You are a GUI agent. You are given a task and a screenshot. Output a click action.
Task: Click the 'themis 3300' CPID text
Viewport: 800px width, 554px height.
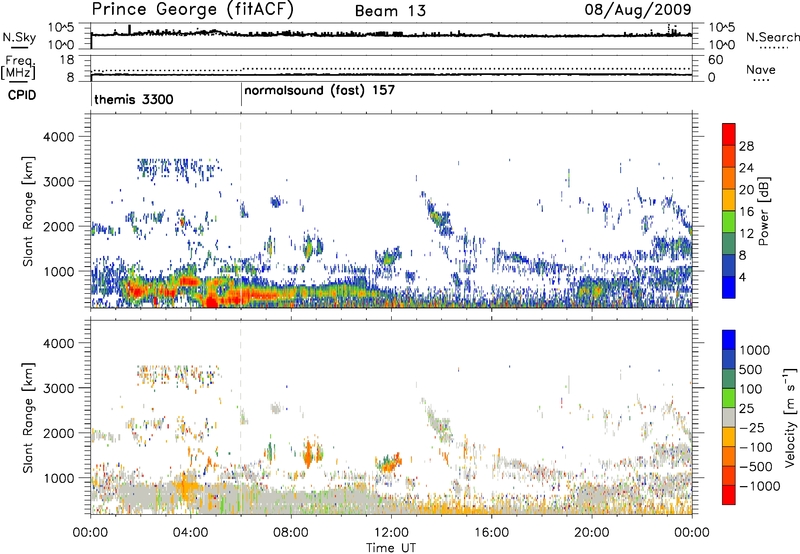134,99
